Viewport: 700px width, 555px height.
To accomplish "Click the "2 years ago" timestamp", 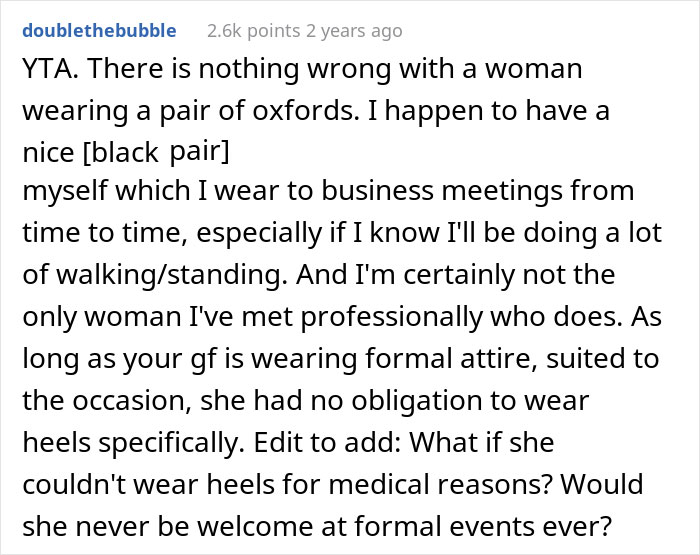I will (352, 31).
